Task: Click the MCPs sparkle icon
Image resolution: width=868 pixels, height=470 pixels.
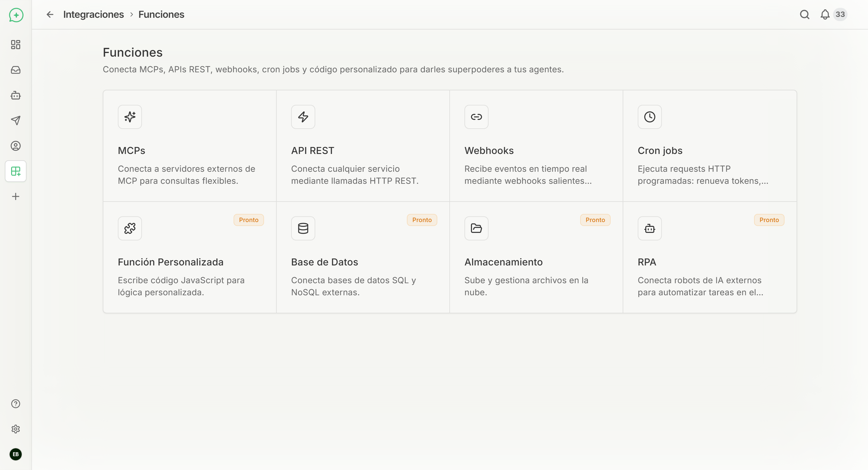Action: coord(130,117)
